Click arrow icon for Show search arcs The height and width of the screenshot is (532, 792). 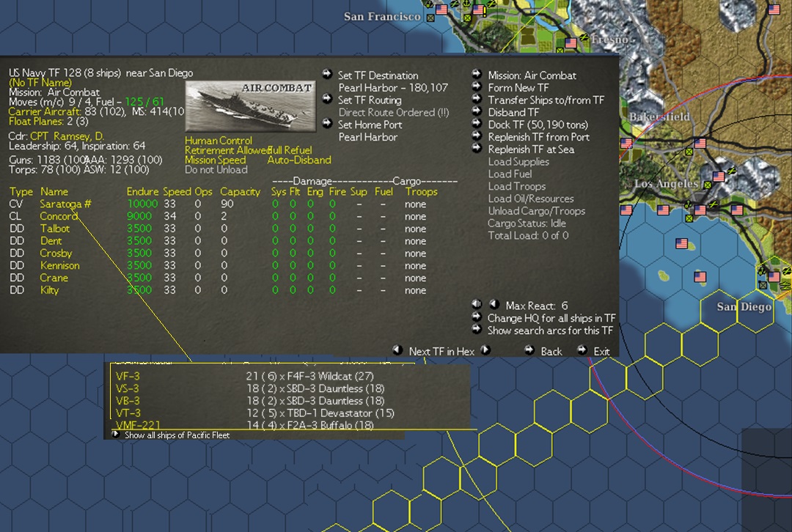pos(477,330)
